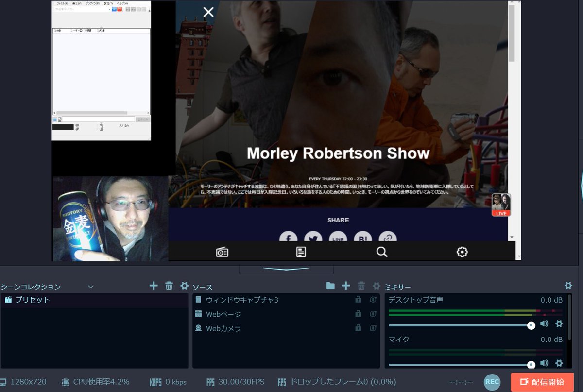This screenshot has width=583, height=392.
Task: Add a source folder in ソース panel
Action: (330, 286)
